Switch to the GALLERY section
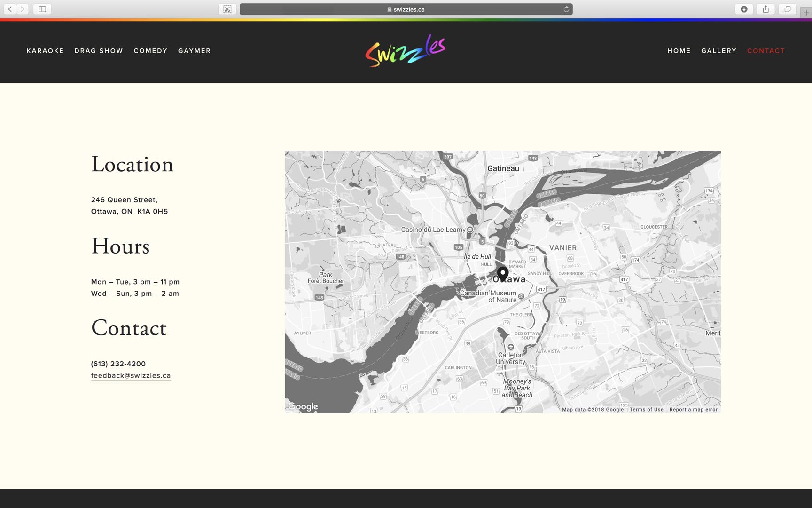812x508 pixels. pos(718,51)
